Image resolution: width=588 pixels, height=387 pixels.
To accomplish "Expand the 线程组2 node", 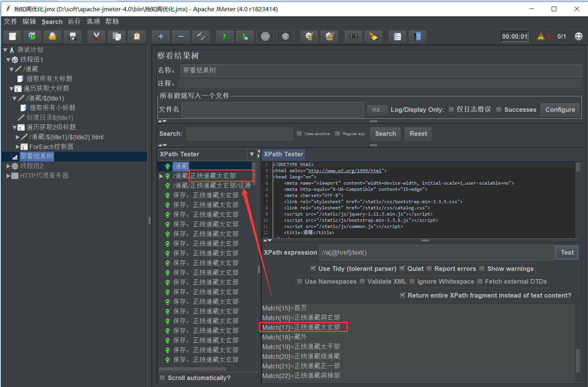I will pos(8,166).
